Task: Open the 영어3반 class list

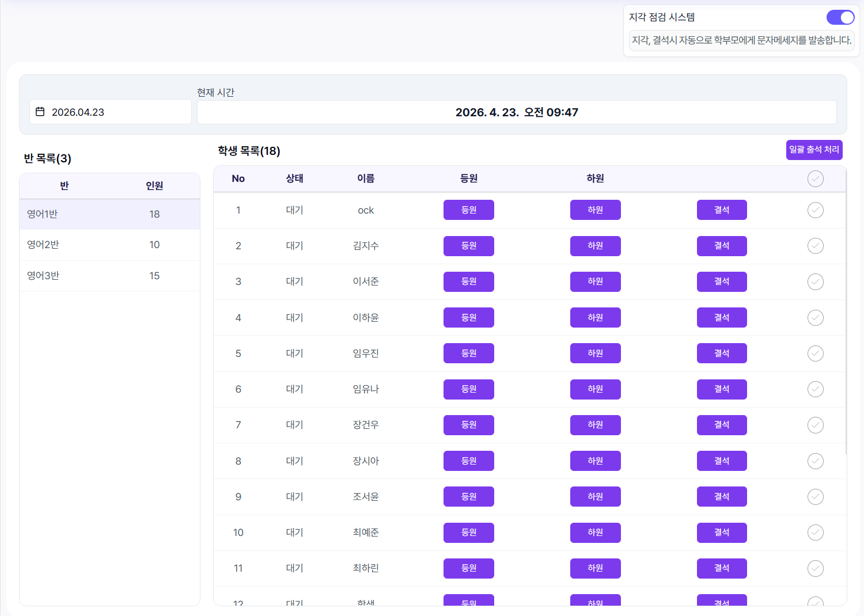Action: pos(109,276)
